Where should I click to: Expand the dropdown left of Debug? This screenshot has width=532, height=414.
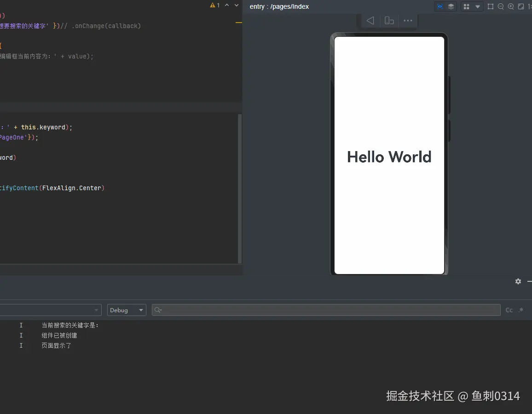(x=97, y=310)
